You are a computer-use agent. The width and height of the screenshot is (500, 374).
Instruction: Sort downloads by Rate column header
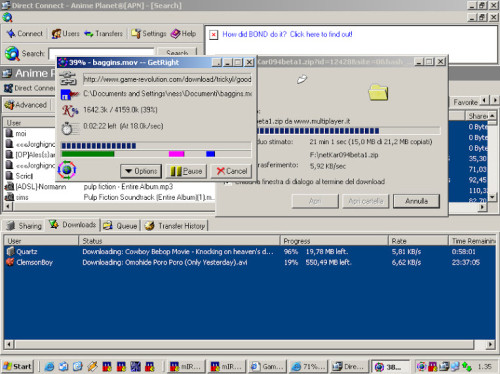point(418,241)
